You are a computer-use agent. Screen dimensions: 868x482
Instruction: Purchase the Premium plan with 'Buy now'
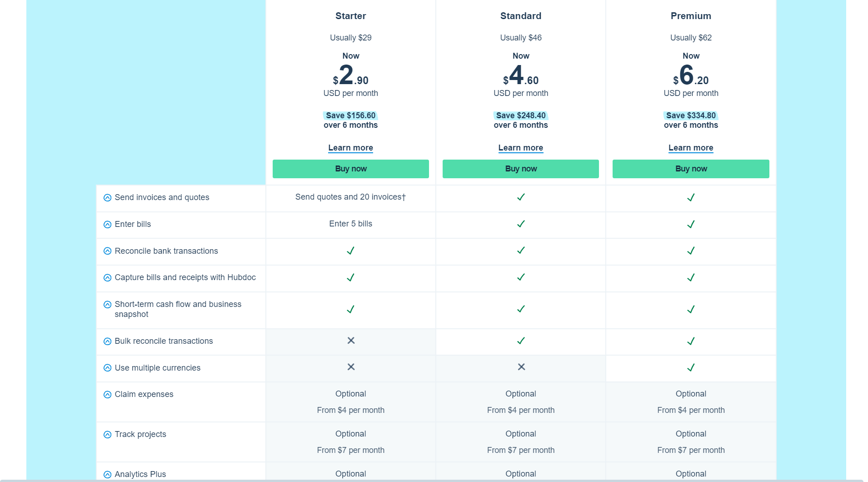click(690, 169)
